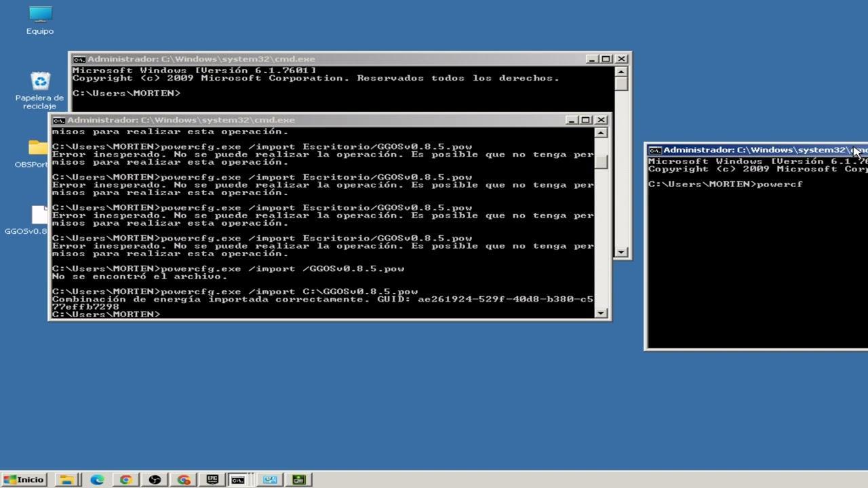Launch the Epic Games Launcher from the taskbar
Viewport: 868px width, 488px height.
[x=212, y=480]
